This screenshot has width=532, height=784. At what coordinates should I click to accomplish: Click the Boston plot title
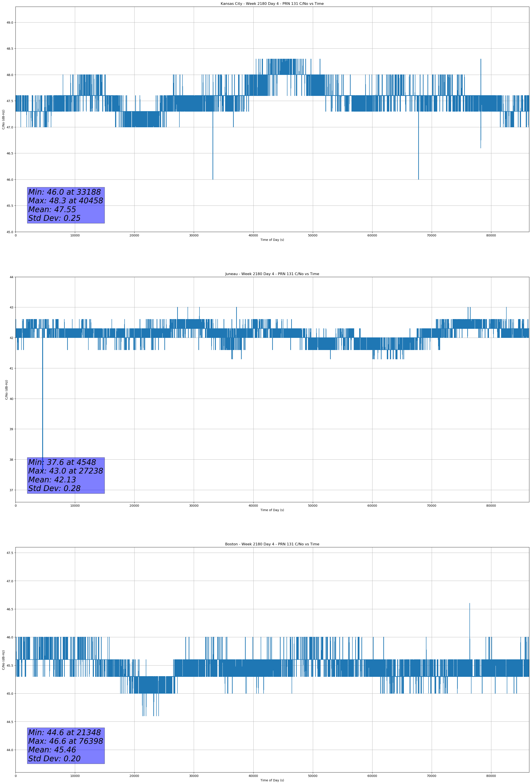click(x=272, y=544)
